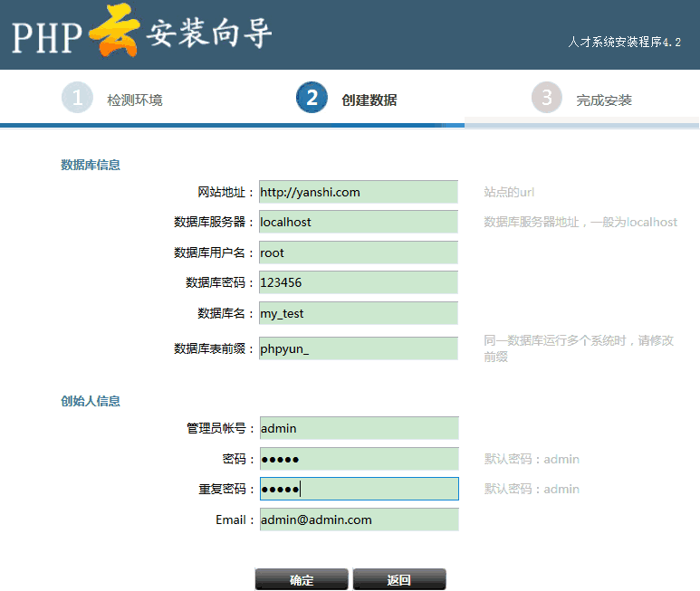
Task: Click the 数据库服务器 localhost field
Action: pos(358,222)
